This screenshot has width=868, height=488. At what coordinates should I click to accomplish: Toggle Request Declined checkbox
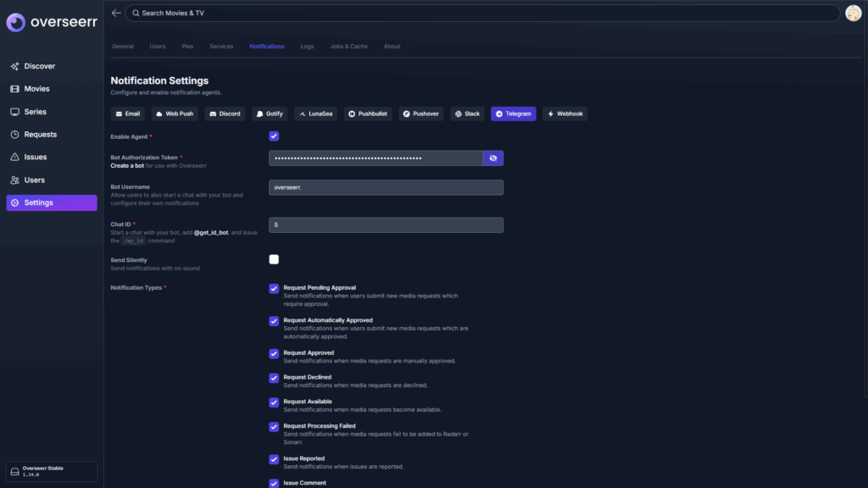(x=274, y=378)
